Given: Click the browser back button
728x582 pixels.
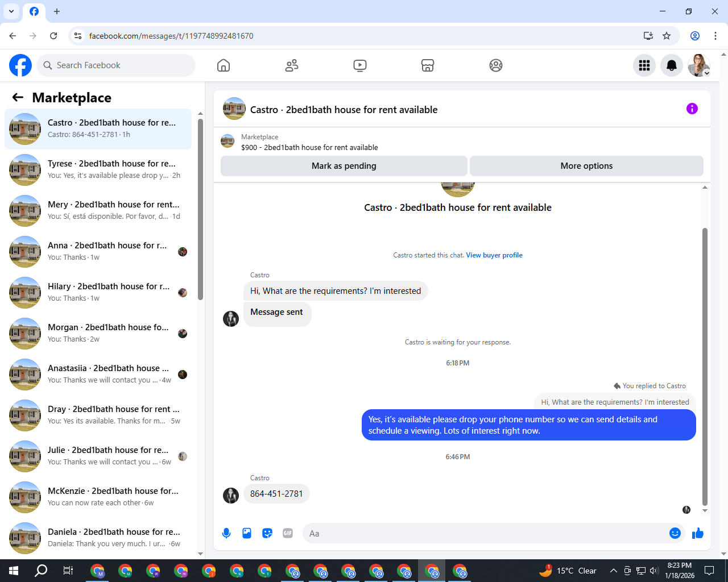Looking at the screenshot, I should (x=13, y=36).
